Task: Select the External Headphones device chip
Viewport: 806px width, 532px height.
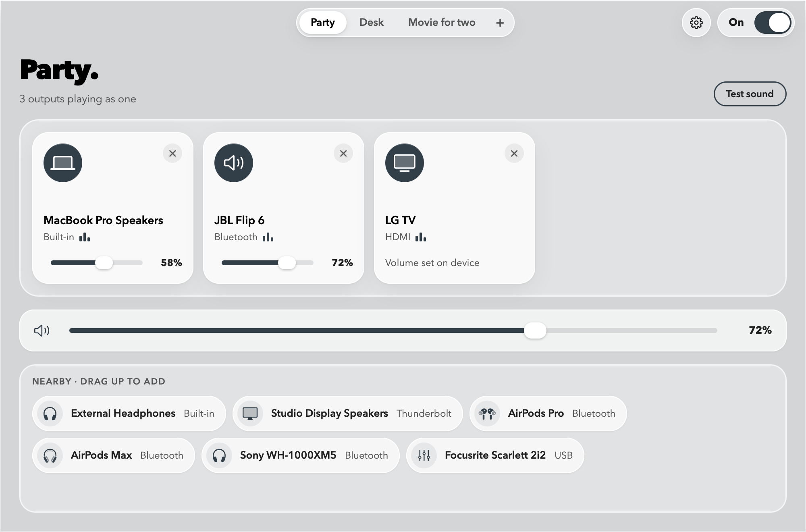Action: pyautogui.click(x=129, y=414)
